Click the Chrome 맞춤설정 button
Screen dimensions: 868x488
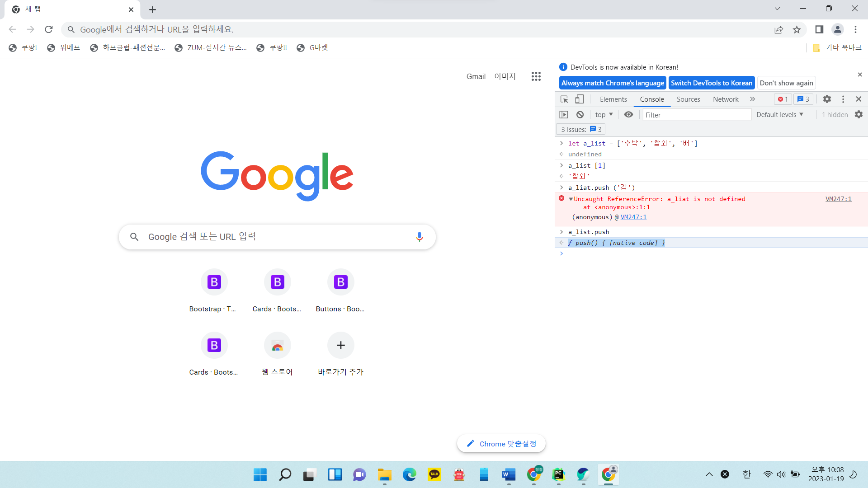point(501,444)
